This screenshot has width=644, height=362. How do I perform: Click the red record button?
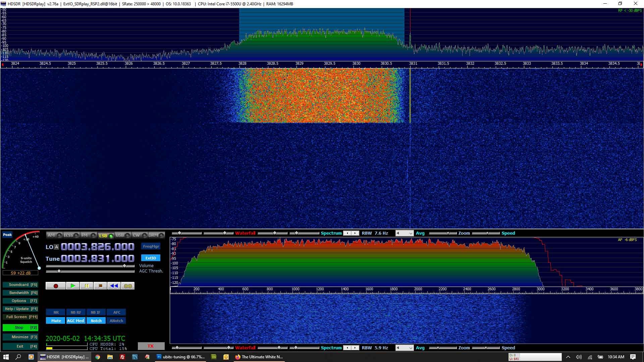[x=56, y=286]
